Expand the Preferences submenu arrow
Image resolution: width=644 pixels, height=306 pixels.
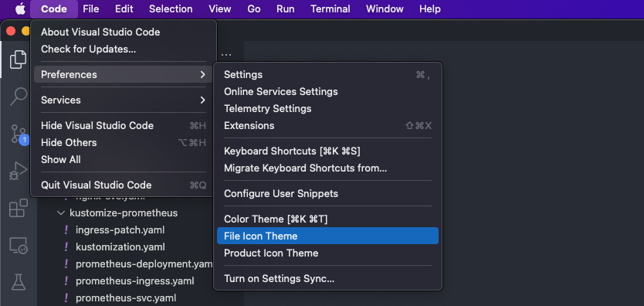pos(202,74)
